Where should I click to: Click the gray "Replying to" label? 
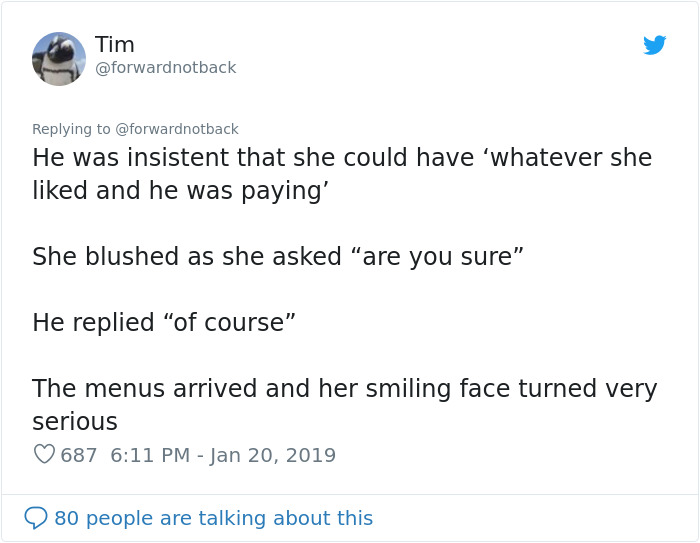pos(72,129)
